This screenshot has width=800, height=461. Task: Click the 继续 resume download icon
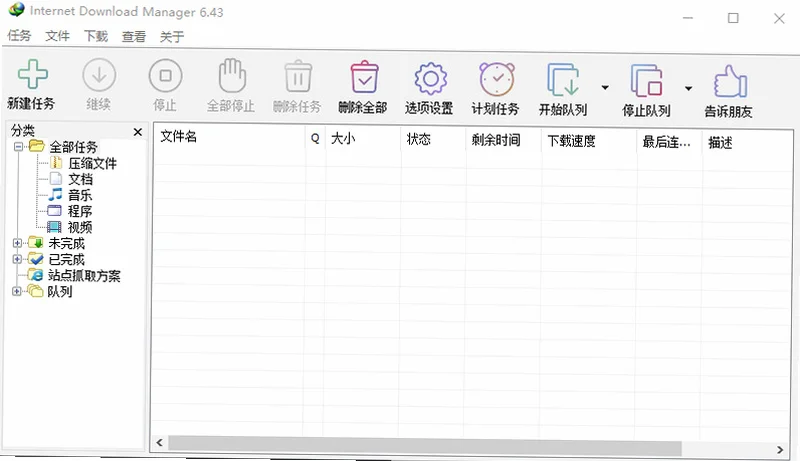click(99, 75)
